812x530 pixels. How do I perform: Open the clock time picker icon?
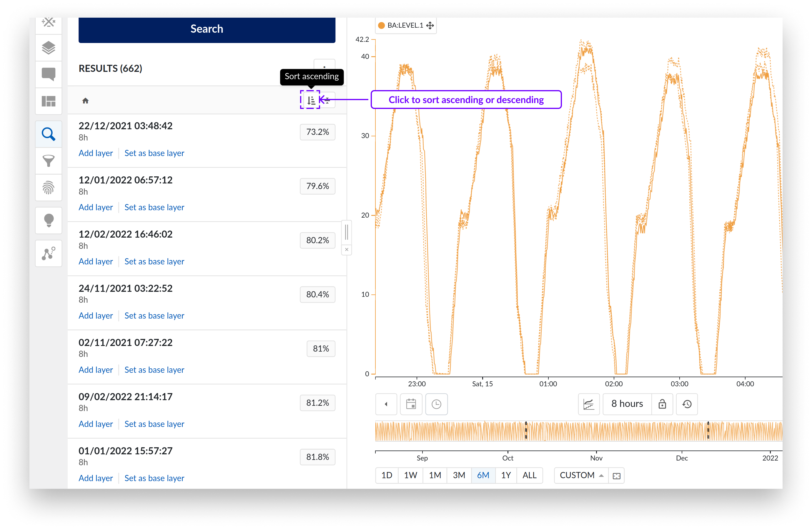click(436, 404)
